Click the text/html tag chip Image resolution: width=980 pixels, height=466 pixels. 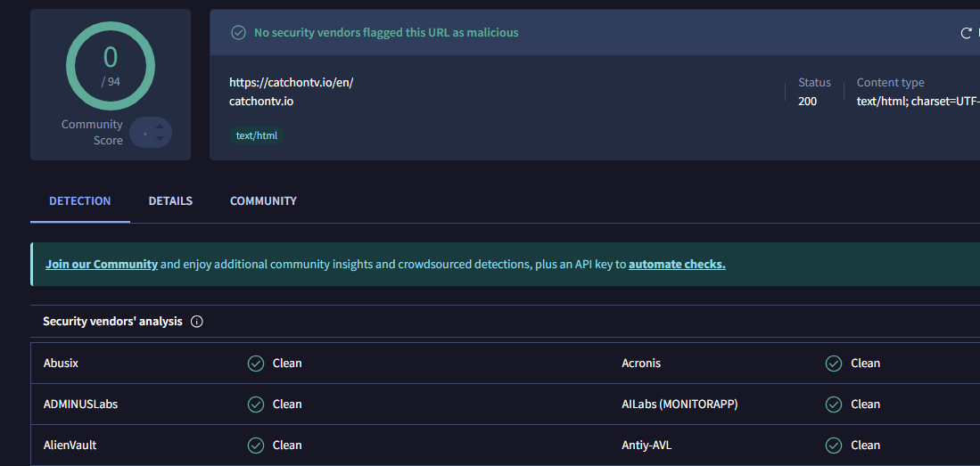click(x=257, y=136)
